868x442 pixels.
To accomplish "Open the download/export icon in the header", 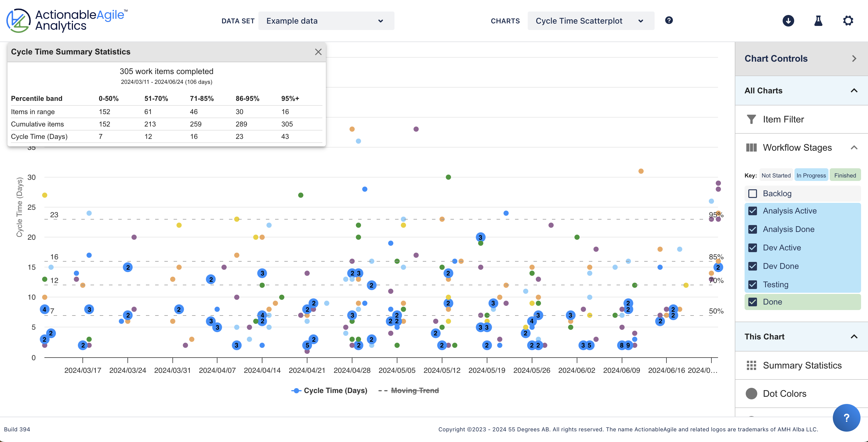I will [788, 20].
